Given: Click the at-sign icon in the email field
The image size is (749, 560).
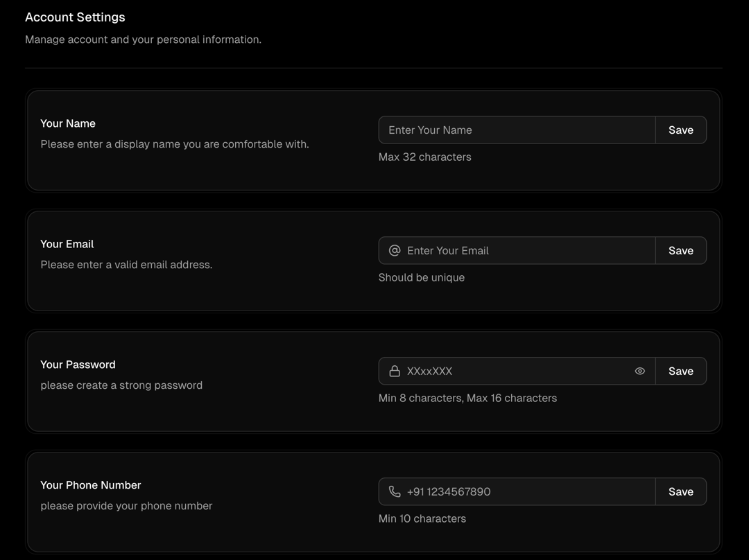Looking at the screenshot, I should pyautogui.click(x=395, y=251).
